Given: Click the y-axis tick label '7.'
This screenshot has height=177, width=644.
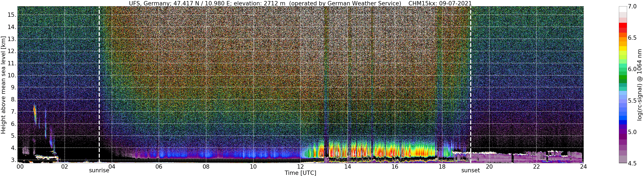Looking at the screenshot, I should coord(14,112).
